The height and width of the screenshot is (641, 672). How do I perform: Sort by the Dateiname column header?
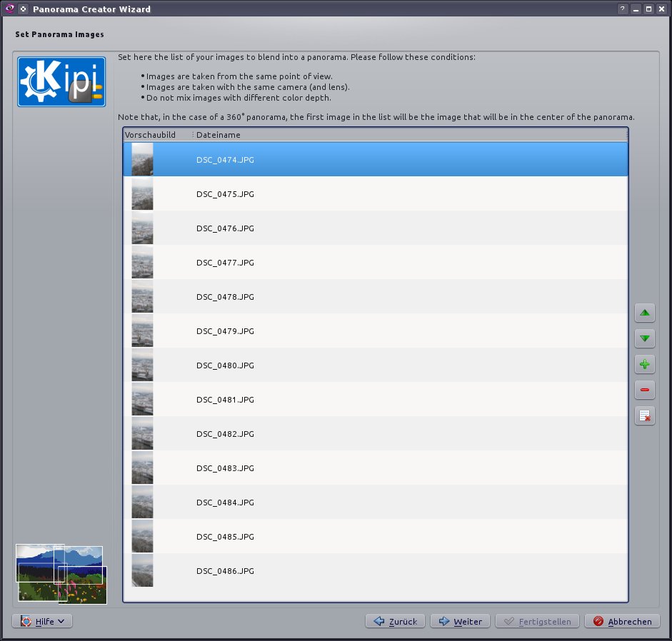(409, 134)
